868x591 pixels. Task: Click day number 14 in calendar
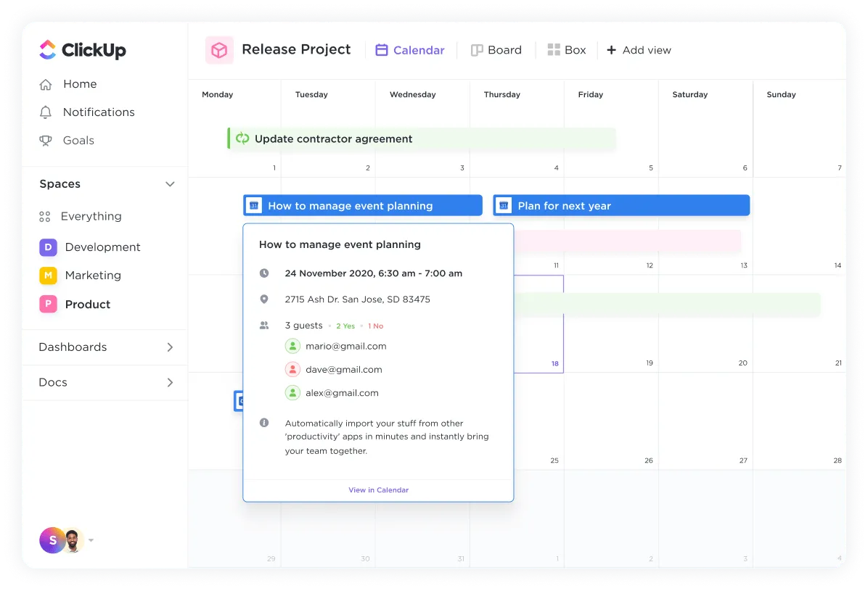coord(838,265)
